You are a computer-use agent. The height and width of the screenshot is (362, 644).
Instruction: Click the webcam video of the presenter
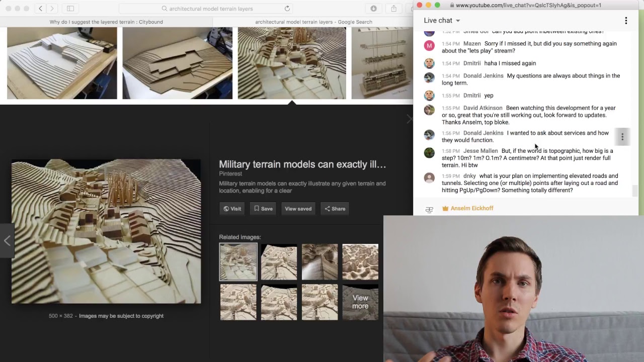(x=514, y=289)
